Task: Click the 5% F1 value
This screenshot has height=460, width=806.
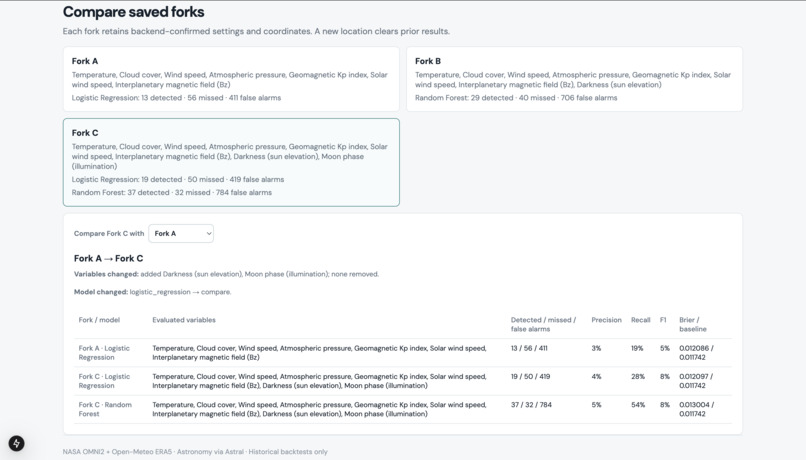Action: [x=665, y=348]
